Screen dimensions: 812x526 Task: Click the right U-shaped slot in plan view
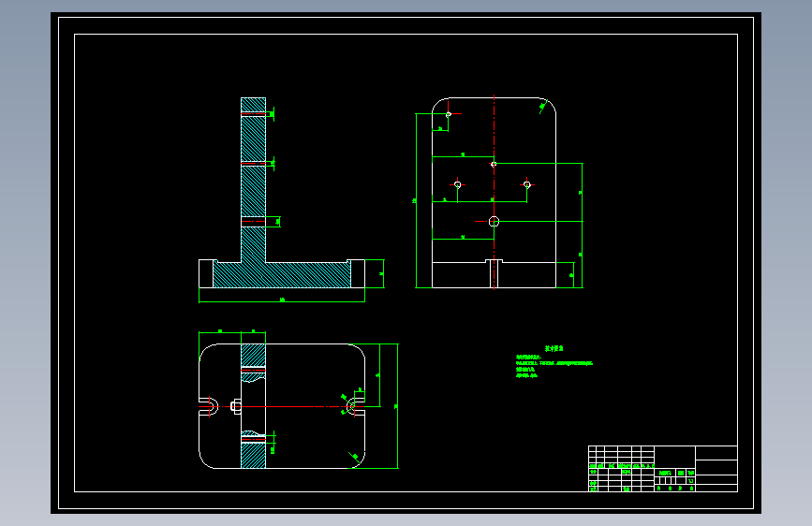tap(355, 406)
